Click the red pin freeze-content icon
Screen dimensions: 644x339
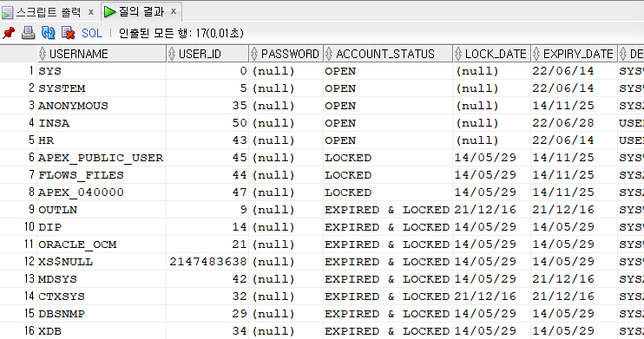coord(9,33)
